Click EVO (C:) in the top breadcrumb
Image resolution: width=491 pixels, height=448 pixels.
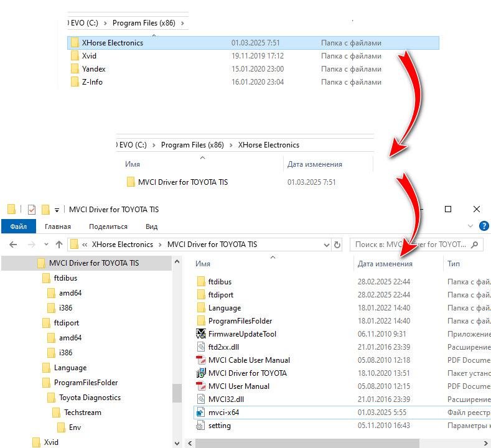[84, 23]
